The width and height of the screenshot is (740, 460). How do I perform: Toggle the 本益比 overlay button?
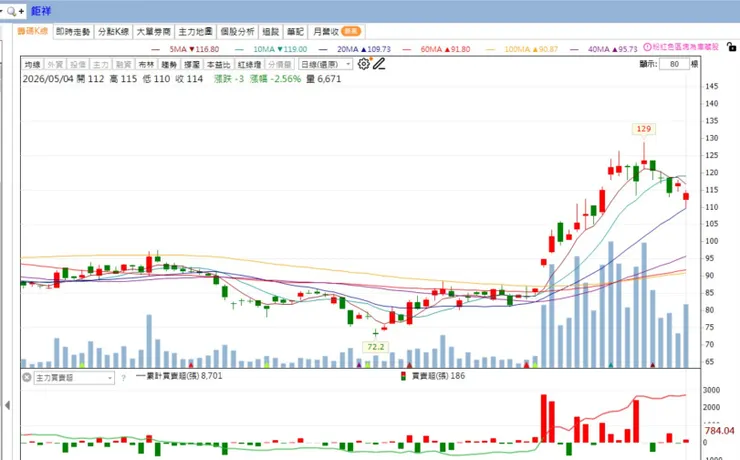tap(219, 64)
